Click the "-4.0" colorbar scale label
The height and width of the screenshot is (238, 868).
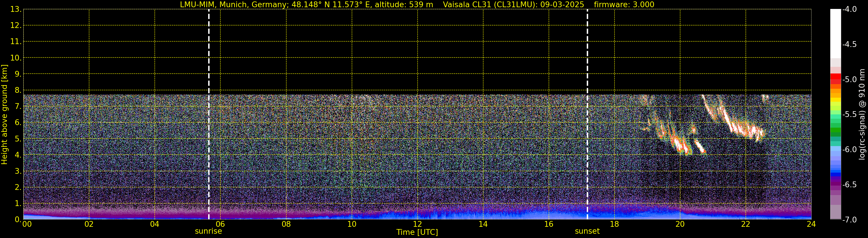click(849, 9)
